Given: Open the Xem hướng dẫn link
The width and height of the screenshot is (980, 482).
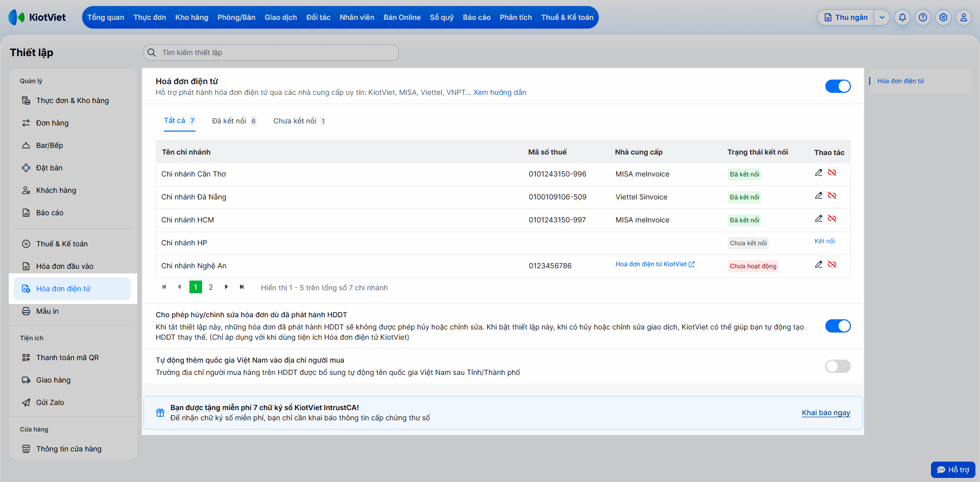Looking at the screenshot, I should pyautogui.click(x=500, y=92).
